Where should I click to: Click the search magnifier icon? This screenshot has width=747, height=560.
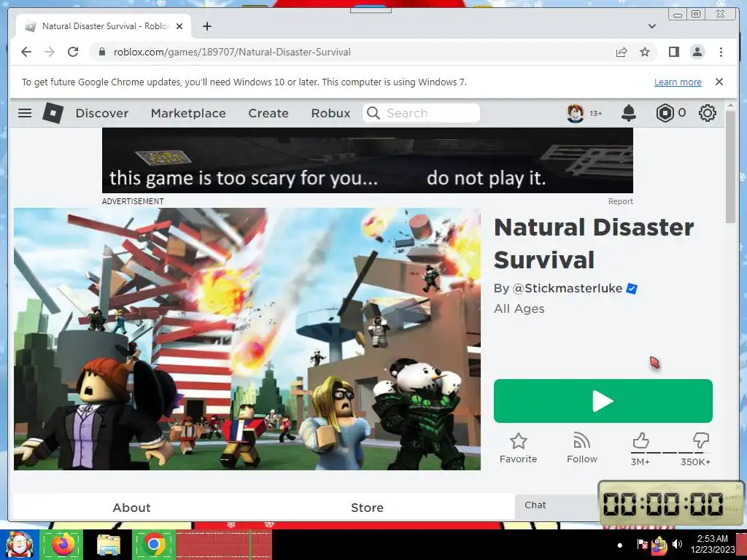pyautogui.click(x=373, y=113)
